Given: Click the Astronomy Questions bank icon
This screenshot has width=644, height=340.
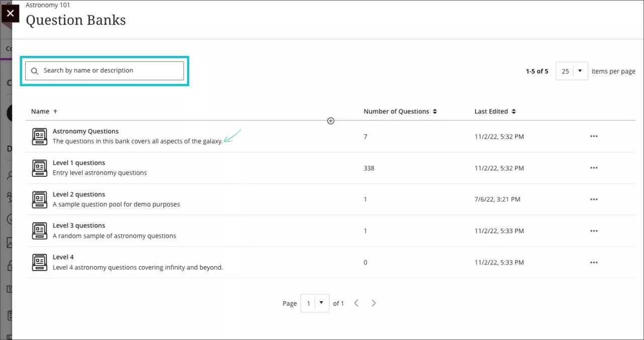Looking at the screenshot, I should [x=39, y=136].
